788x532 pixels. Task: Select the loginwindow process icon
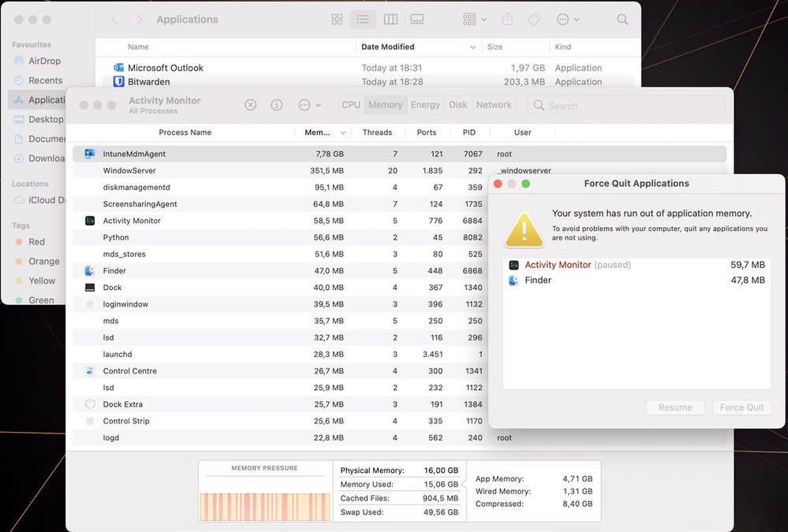click(x=90, y=304)
